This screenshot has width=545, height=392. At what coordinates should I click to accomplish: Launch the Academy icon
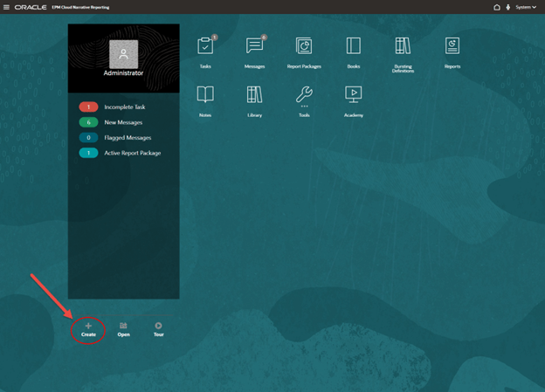click(x=353, y=97)
